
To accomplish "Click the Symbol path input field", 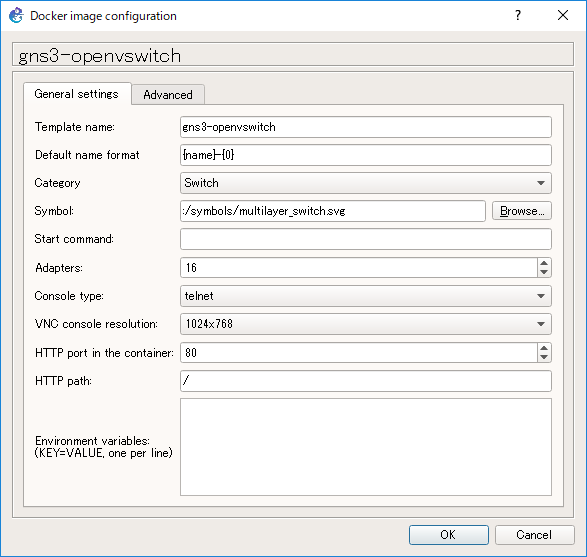I will click(333, 211).
